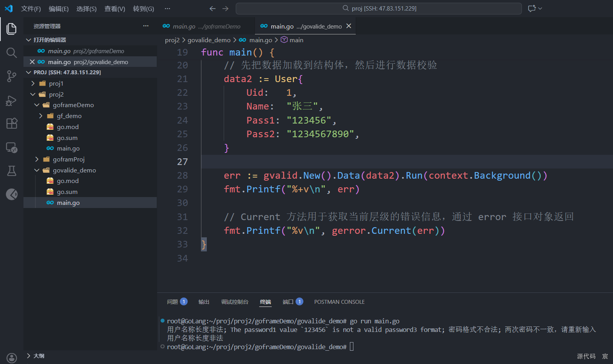Expand the goframProj folder

tap(90, 159)
